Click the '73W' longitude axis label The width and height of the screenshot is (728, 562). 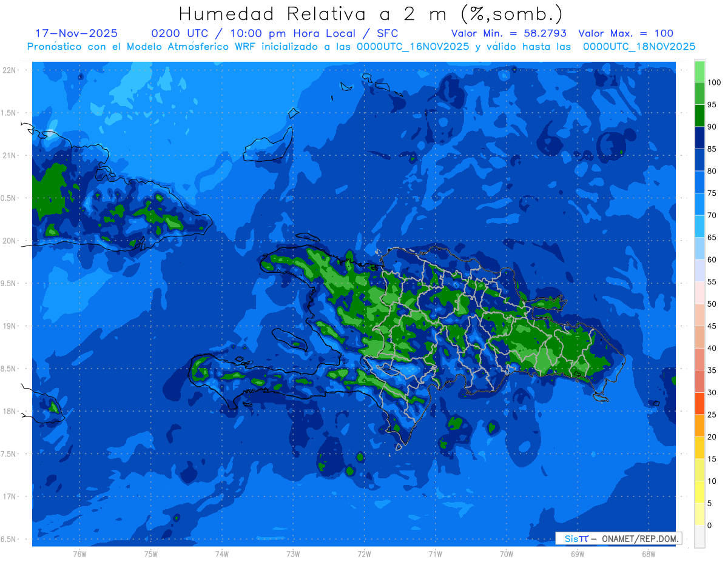[293, 554]
